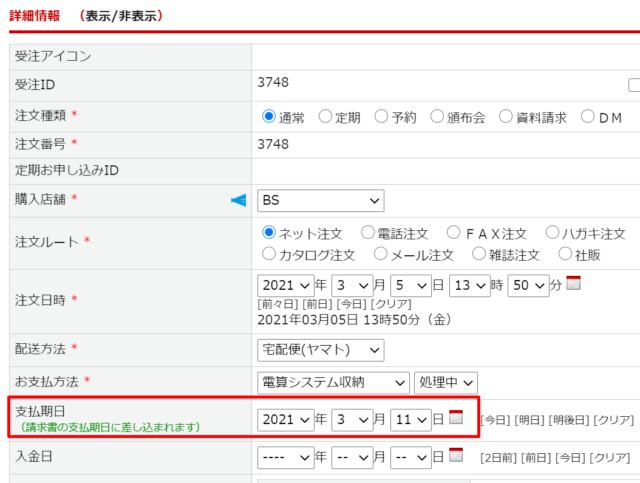Open お支払方法 dropdown 電算システム収納

click(x=333, y=383)
